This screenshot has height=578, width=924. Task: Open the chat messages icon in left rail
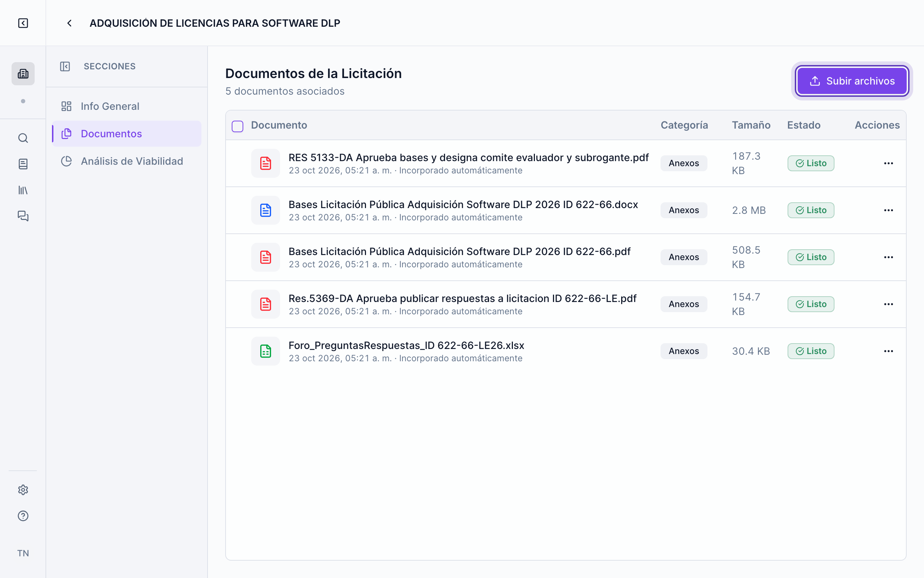pos(23,216)
